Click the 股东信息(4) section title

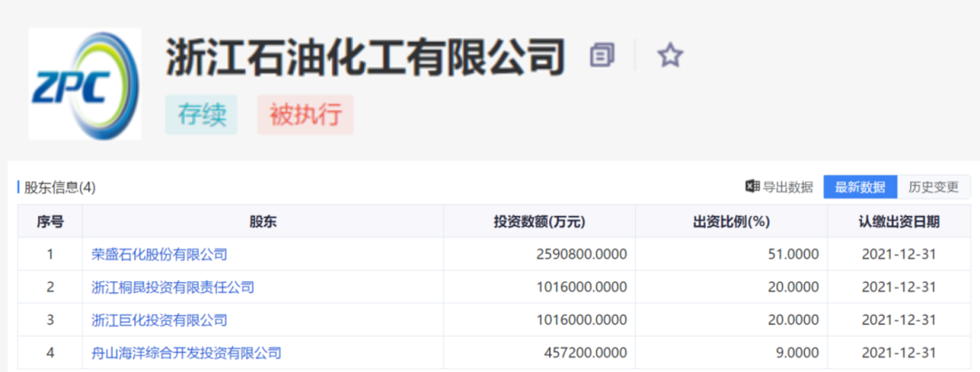point(59,187)
